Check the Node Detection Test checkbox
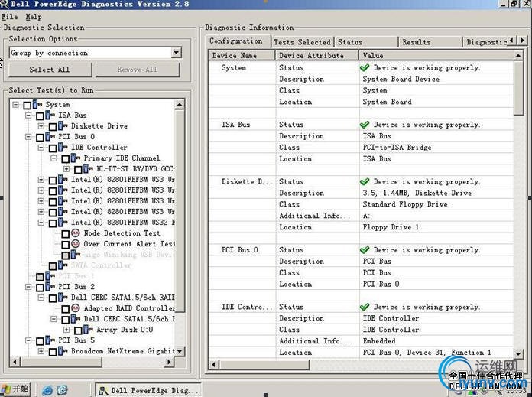Viewport: 532px width, 397px height. pyautogui.click(x=66, y=234)
